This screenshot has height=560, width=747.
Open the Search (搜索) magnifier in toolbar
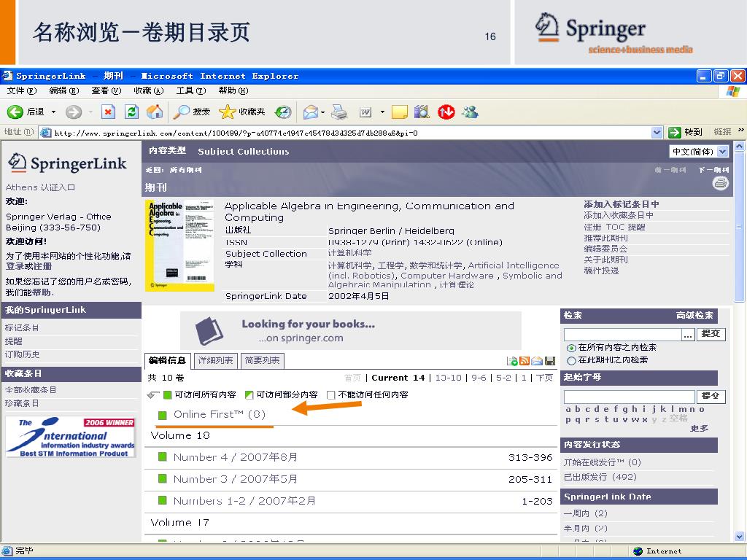181,112
